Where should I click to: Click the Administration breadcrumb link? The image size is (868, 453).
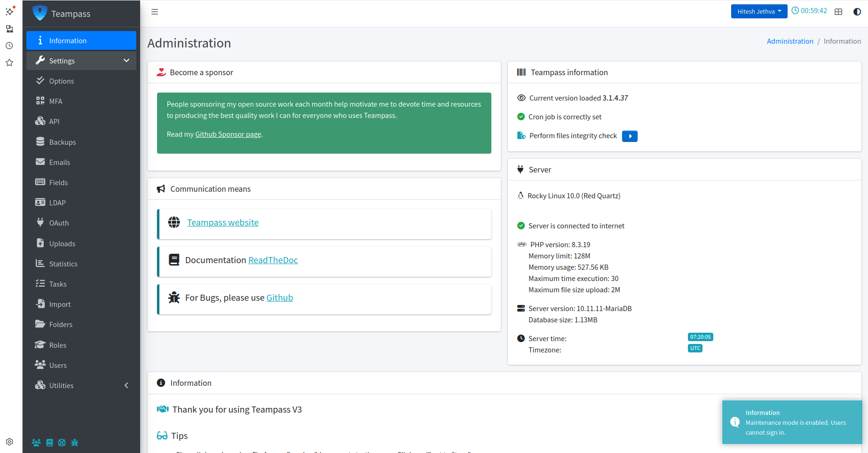790,41
